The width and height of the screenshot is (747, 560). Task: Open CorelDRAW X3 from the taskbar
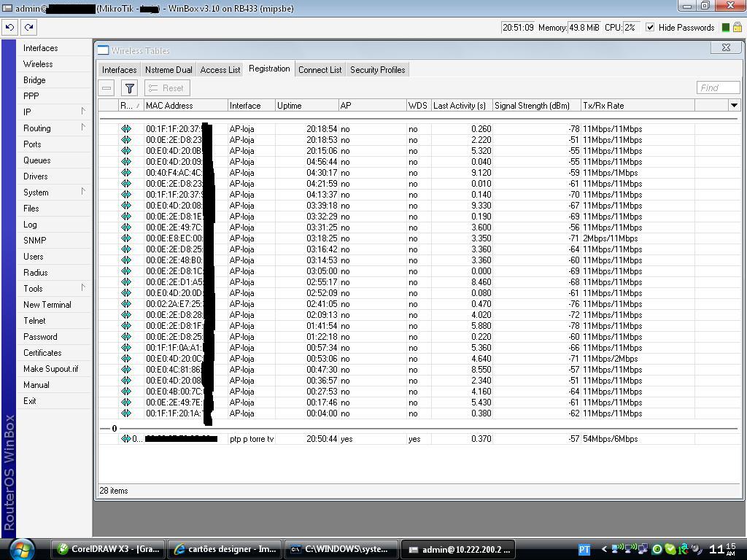108,549
